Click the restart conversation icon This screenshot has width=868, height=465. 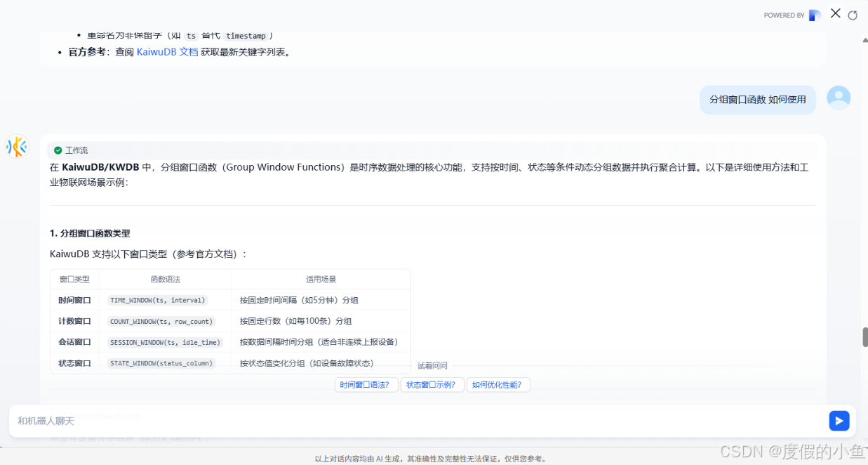pyautogui.click(x=853, y=15)
